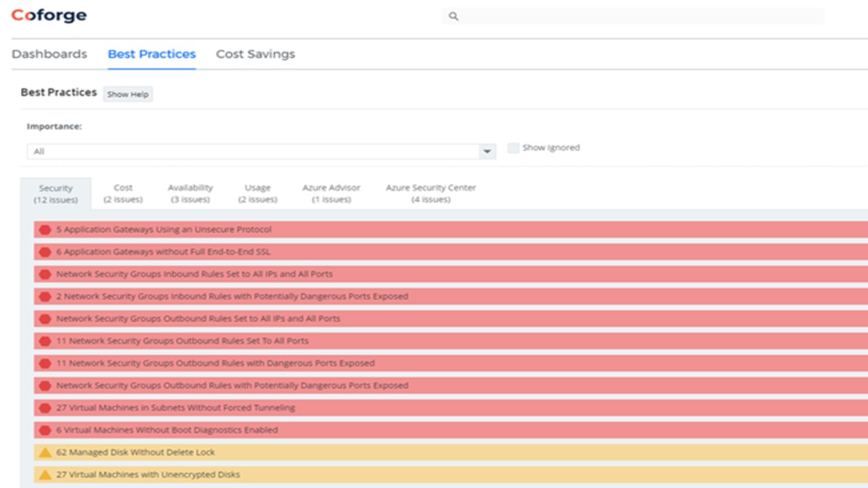Viewport: 868px width, 488px height.
Task: Click the Coforge logo
Action: [x=49, y=16]
